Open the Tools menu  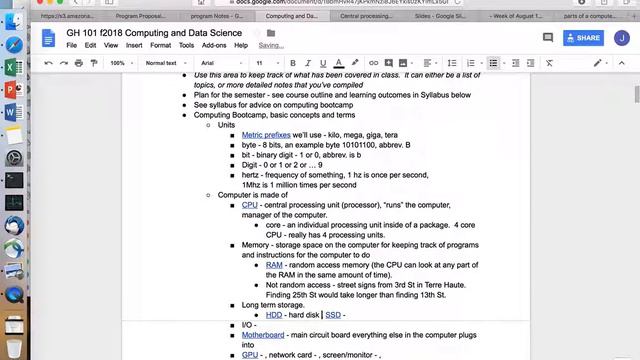(186, 45)
